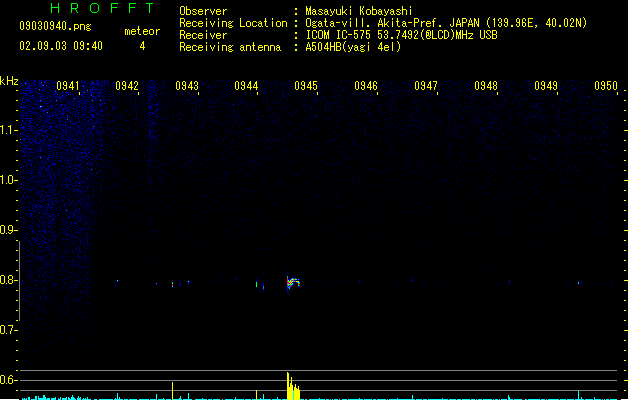Click the meteor count 4

(x=142, y=46)
